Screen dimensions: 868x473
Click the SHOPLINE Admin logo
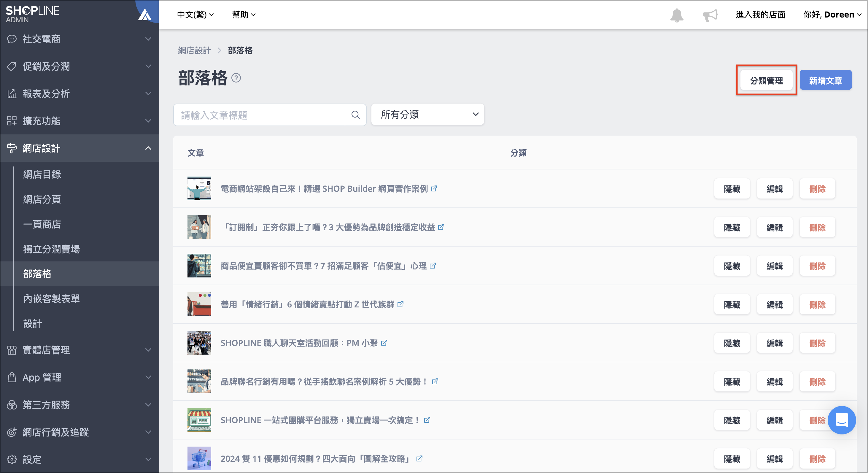(x=32, y=14)
